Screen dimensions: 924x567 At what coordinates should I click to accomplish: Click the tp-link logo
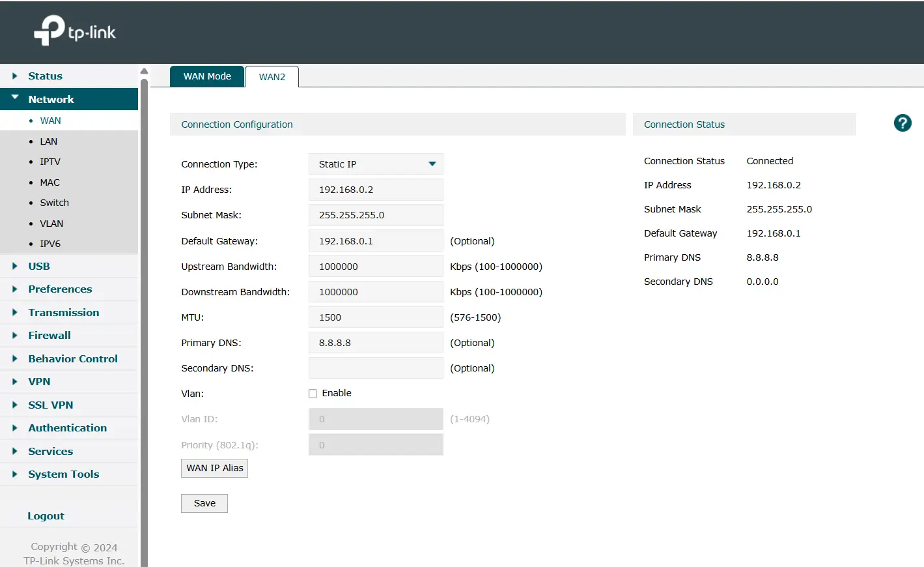click(75, 31)
